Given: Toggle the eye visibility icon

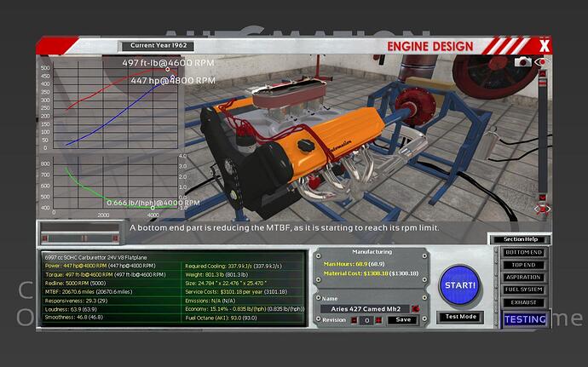Looking at the screenshot, I should pyautogui.click(x=542, y=62).
